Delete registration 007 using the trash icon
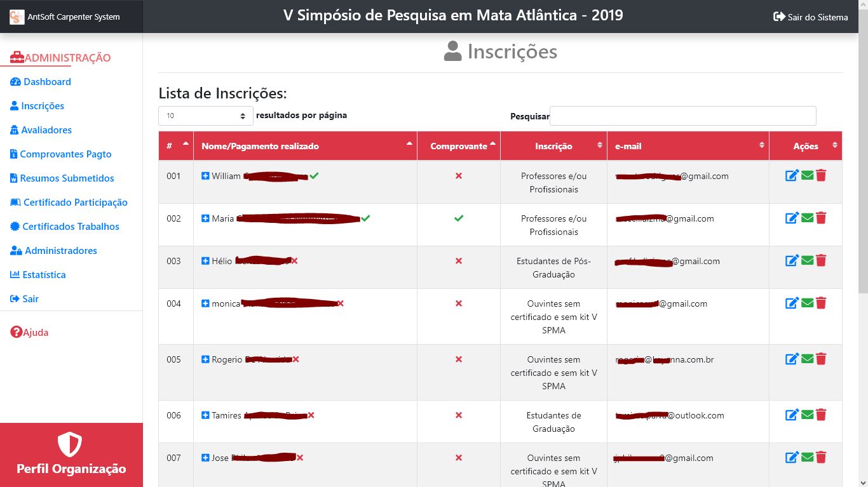This screenshot has height=487, width=868. tap(821, 458)
